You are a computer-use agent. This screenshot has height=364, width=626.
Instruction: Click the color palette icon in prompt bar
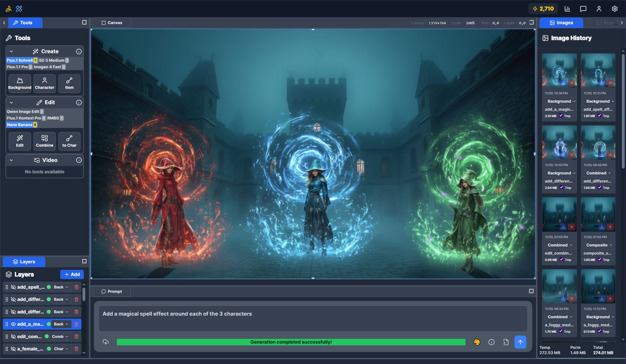(x=477, y=342)
